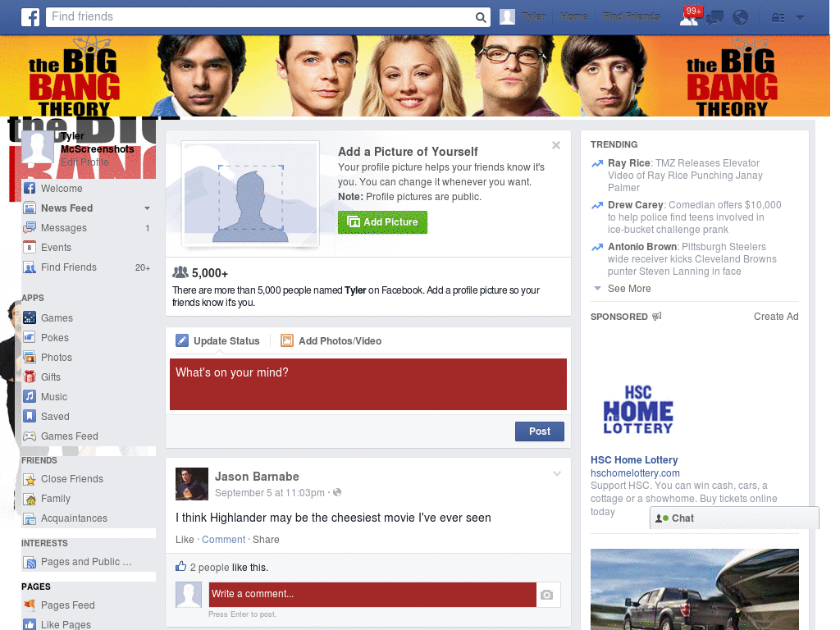The width and height of the screenshot is (840, 630).
Task: Click the Events calendar icon
Action: click(x=30, y=248)
